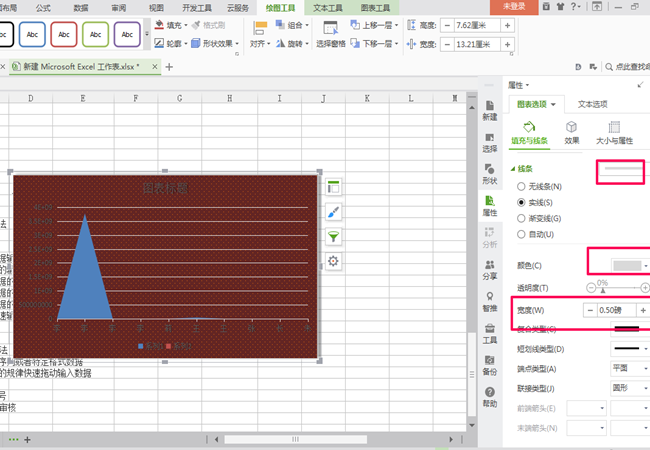
Task: Open the 帮助 sidebar icon
Action: click(x=490, y=397)
